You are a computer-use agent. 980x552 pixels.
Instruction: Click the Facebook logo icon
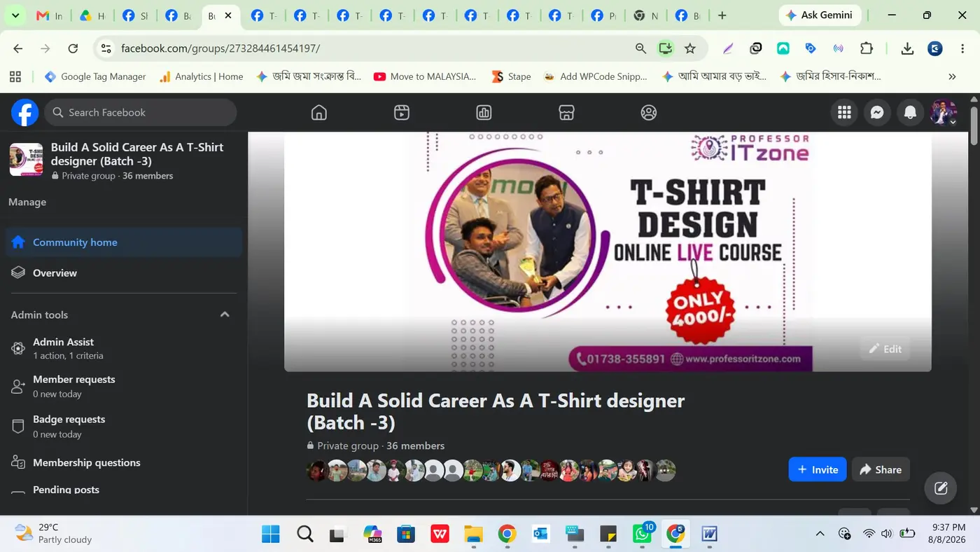pyautogui.click(x=24, y=112)
